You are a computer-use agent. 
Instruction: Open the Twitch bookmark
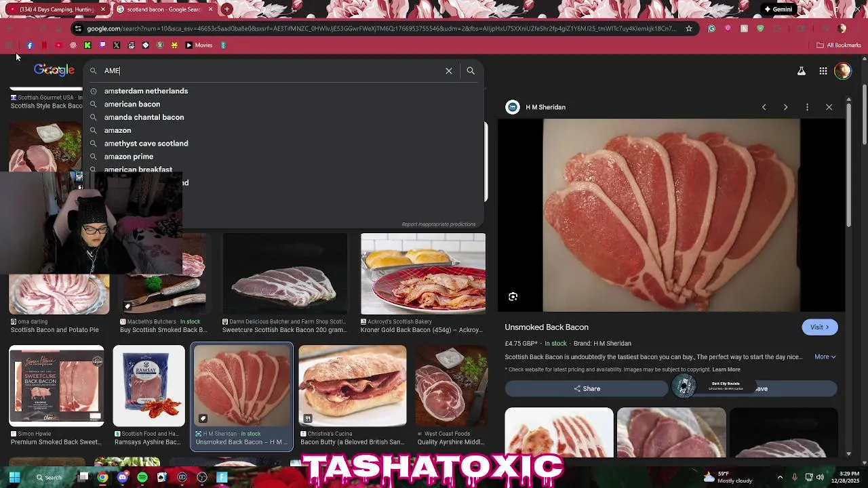tap(102, 45)
